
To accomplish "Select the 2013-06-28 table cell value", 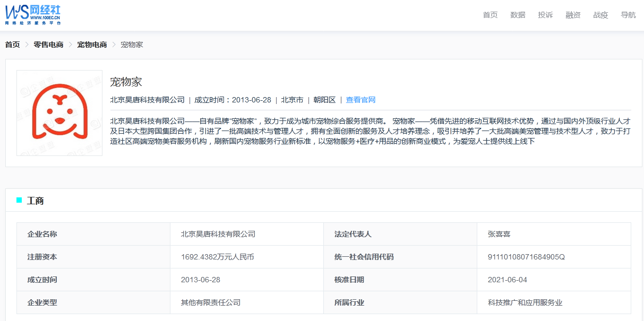I will (247, 280).
